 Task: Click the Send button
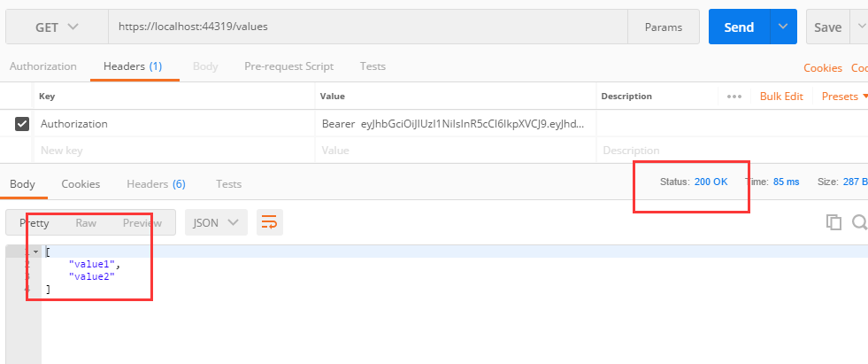click(739, 27)
